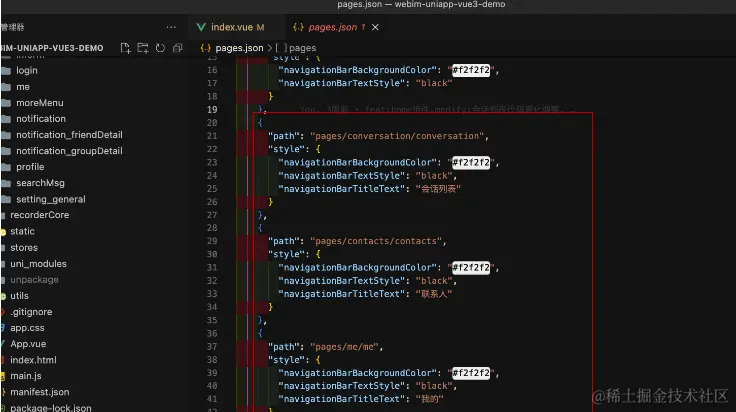Expand the notification folder
Image resolution: width=736 pixels, height=412 pixels.
(x=41, y=119)
